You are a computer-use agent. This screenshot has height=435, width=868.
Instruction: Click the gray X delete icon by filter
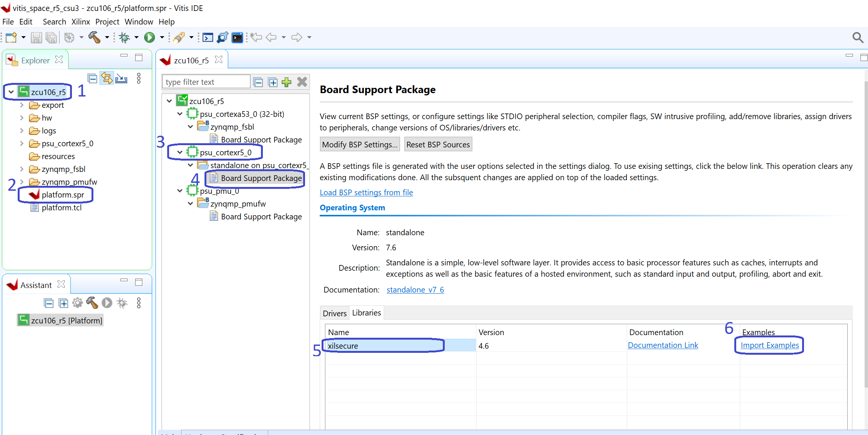(x=302, y=82)
